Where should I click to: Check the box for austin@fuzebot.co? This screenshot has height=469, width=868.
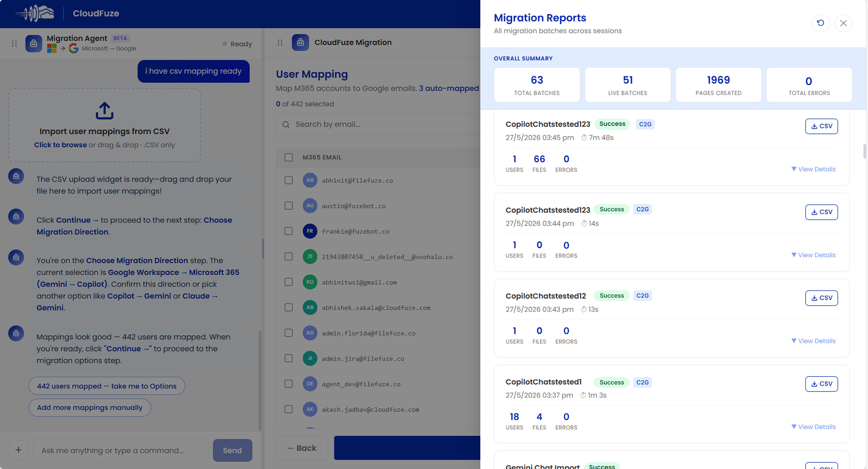point(288,205)
